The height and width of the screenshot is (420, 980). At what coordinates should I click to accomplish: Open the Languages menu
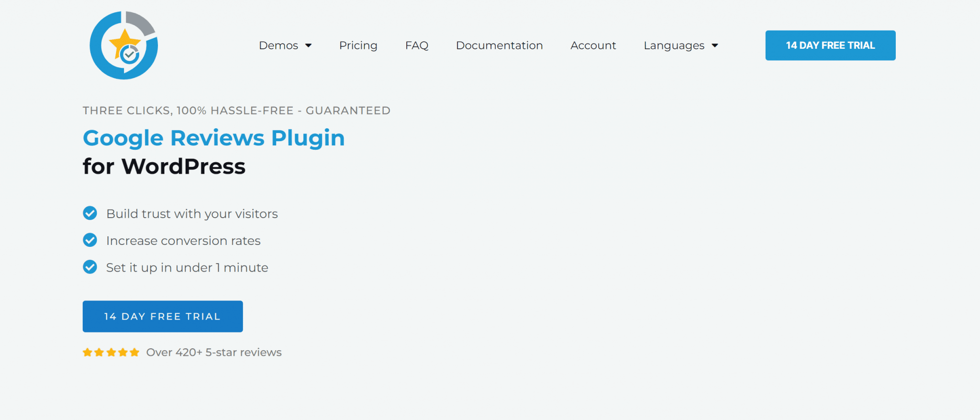point(674,45)
